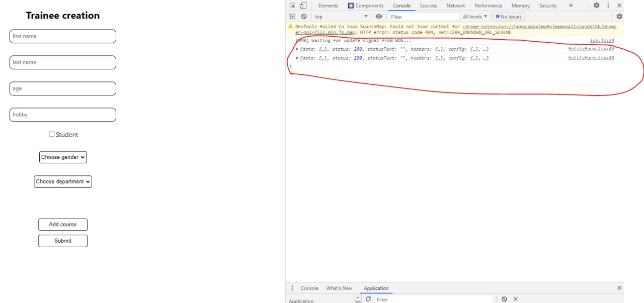Switch to the Sources tab
The image size is (644, 303).
(x=428, y=6)
